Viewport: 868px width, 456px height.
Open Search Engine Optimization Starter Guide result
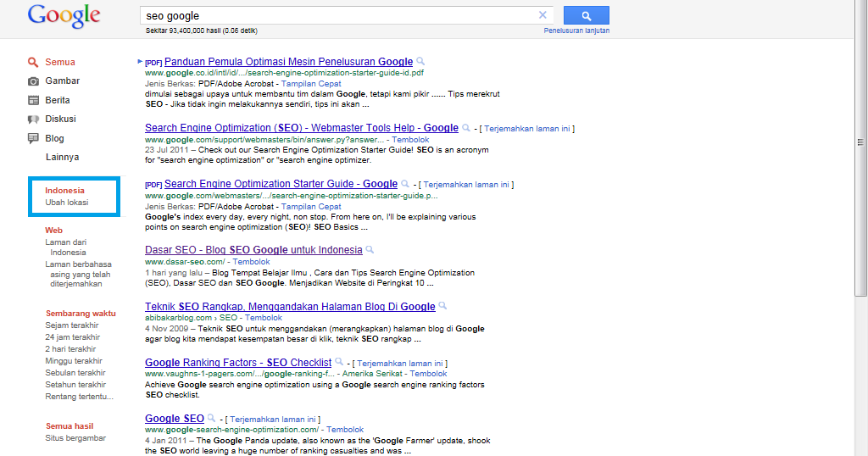(281, 184)
